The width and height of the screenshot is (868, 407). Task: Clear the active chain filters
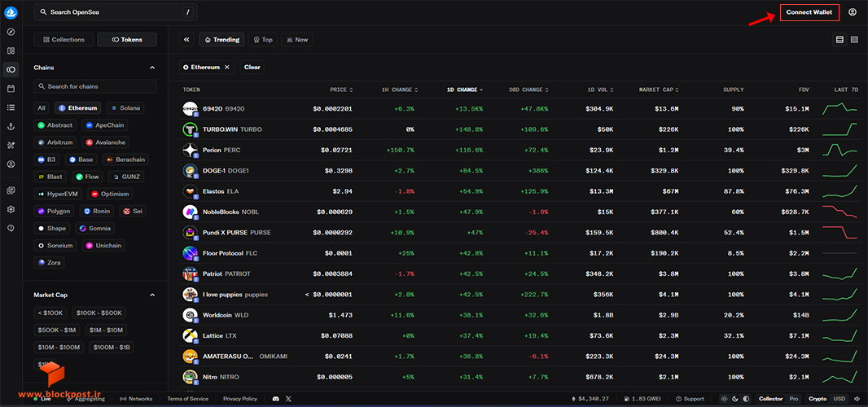pos(252,67)
